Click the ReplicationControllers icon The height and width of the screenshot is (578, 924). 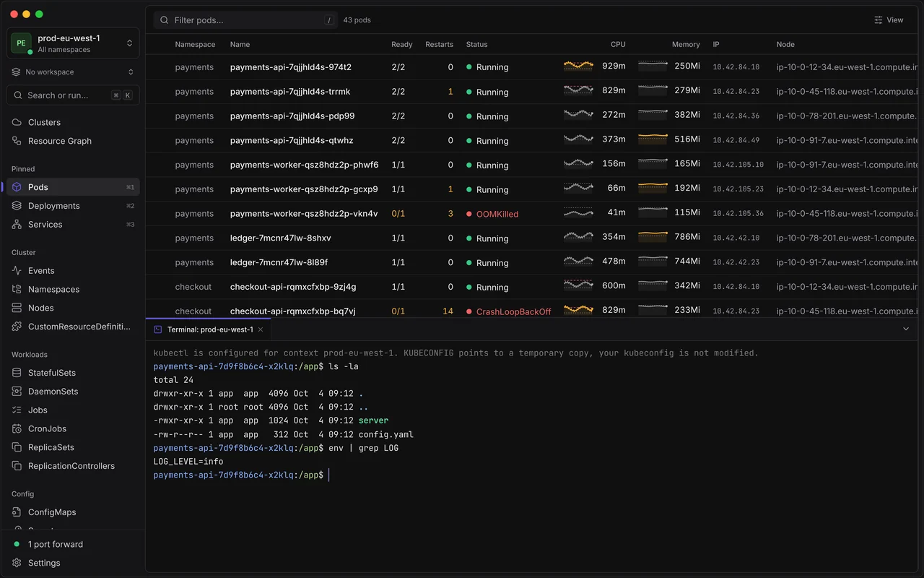[17, 466]
